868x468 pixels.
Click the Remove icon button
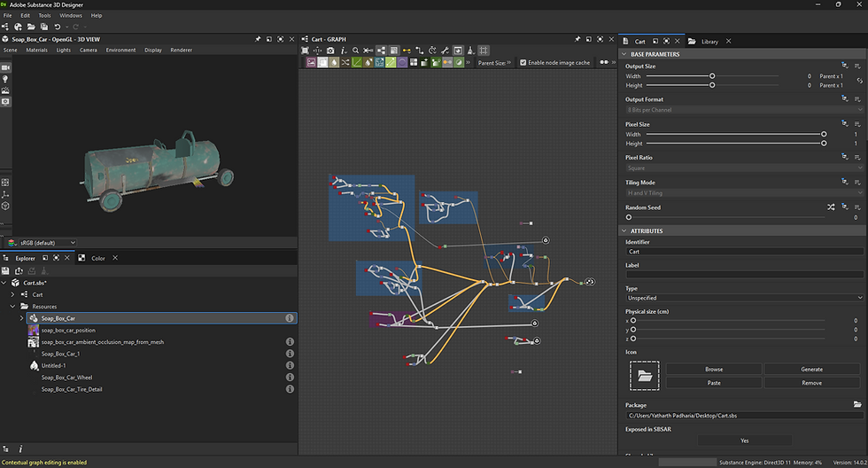812,383
